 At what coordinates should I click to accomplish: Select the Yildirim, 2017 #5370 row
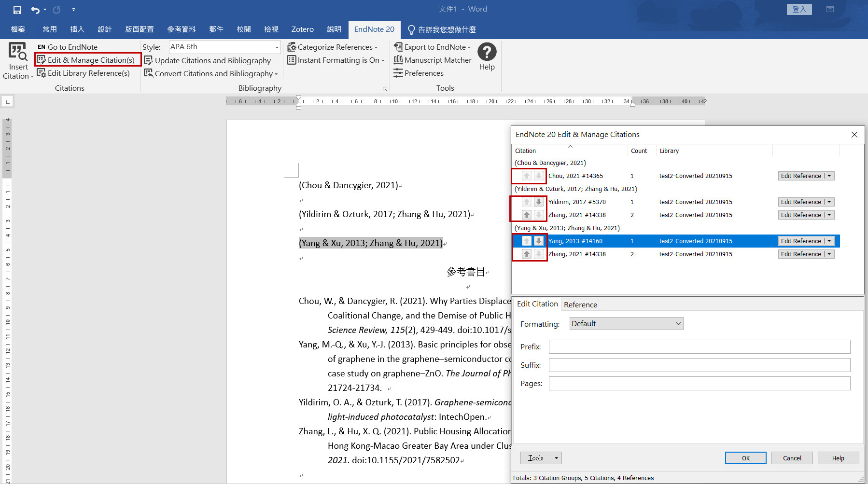(x=676, y=202)
